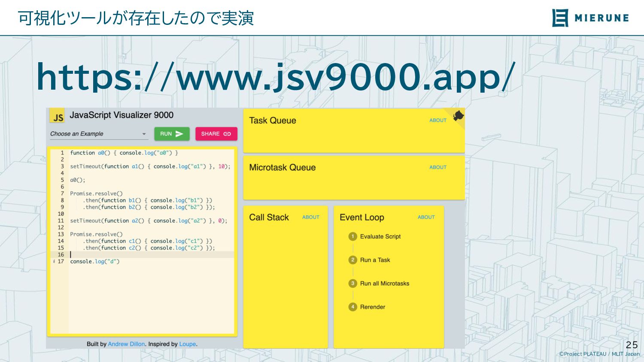This screenshot has height=362, width=644.
Task: Follow the Andrew Dillon link
Action: tap(126, 344)
